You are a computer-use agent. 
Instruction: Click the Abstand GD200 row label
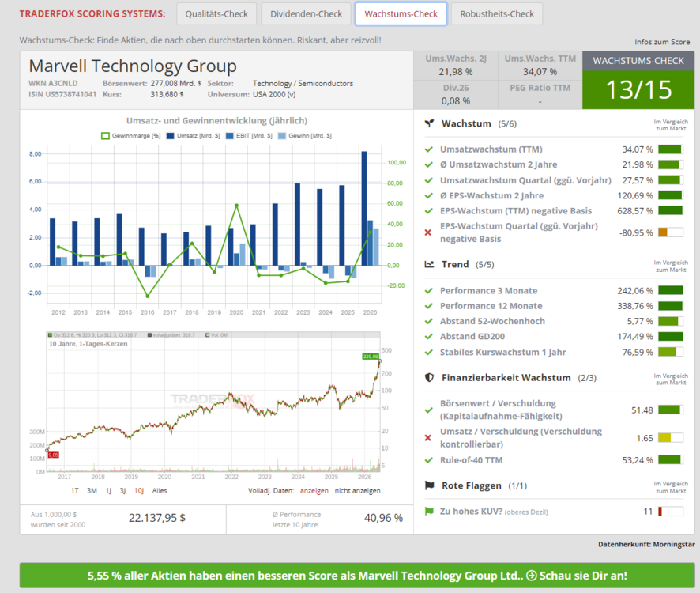(472, 337)
